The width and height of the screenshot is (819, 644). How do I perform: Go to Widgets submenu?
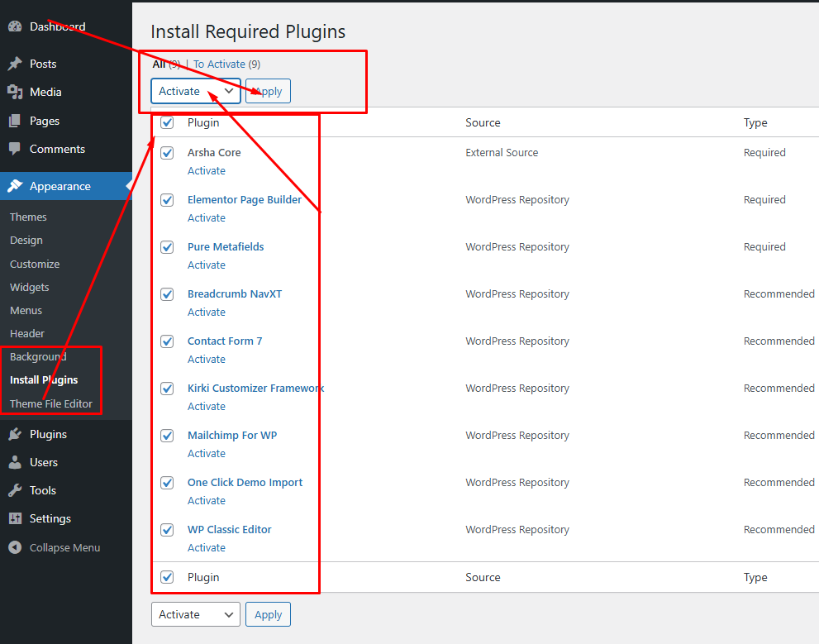click(x=29, y=287)
